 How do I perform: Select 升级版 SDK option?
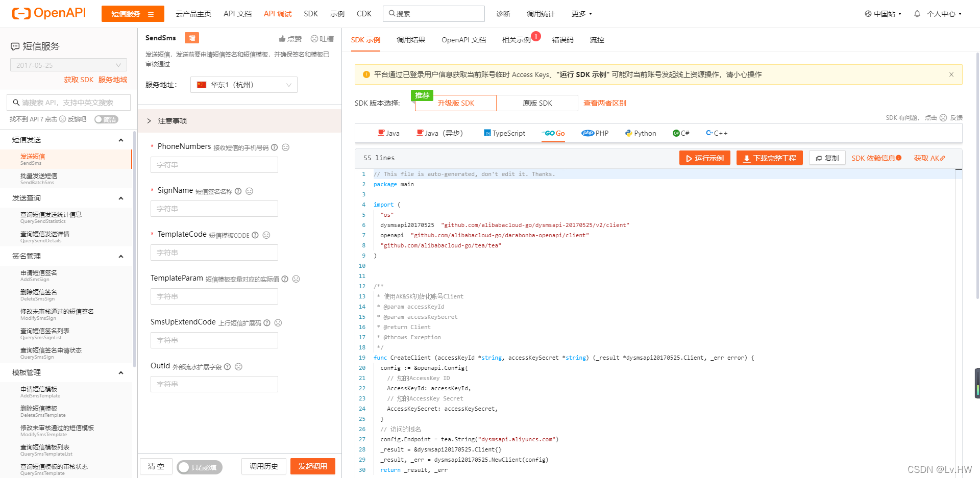[456, 103]
